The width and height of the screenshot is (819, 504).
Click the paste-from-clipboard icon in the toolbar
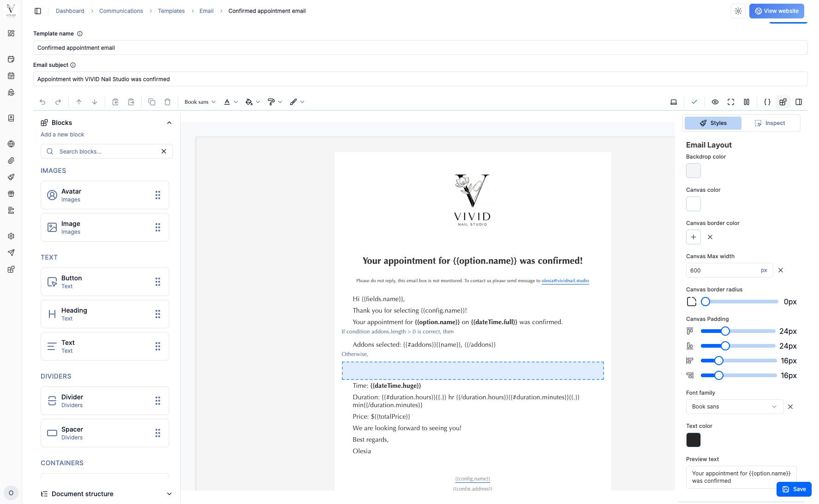[131, 102]
